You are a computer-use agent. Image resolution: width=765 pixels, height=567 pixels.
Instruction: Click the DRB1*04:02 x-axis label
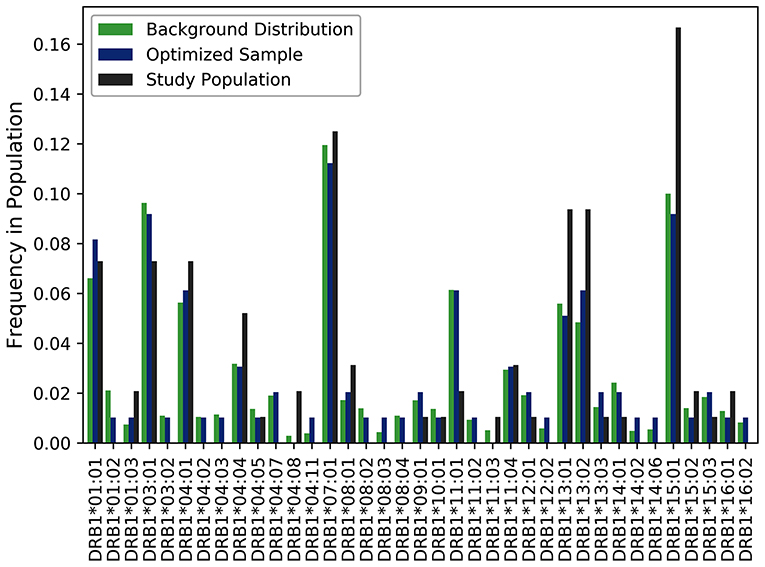click(203, 508)
